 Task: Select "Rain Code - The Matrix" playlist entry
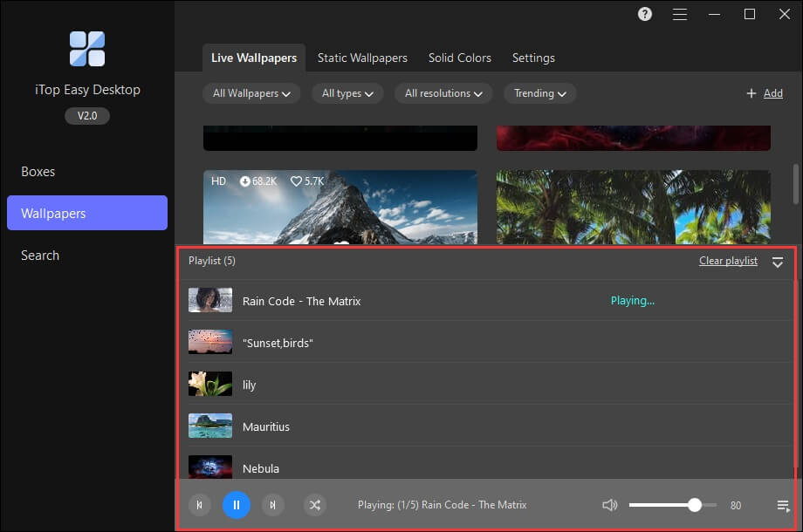click(486, 301)
